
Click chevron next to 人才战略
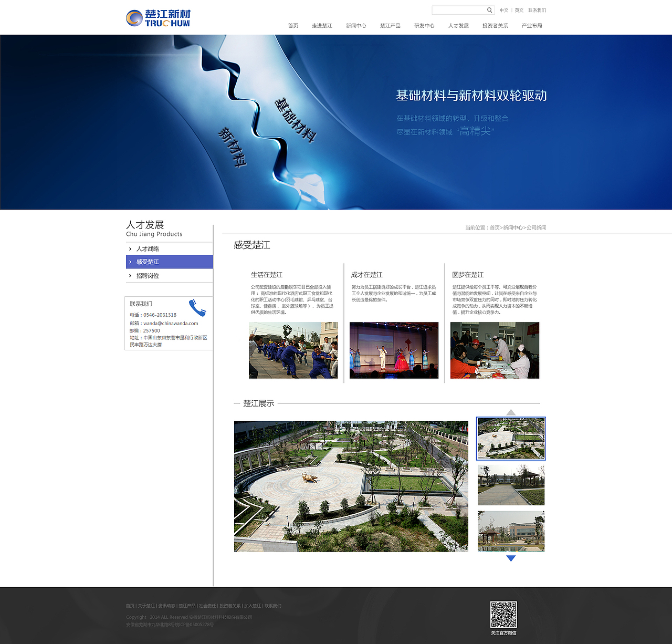130,248
